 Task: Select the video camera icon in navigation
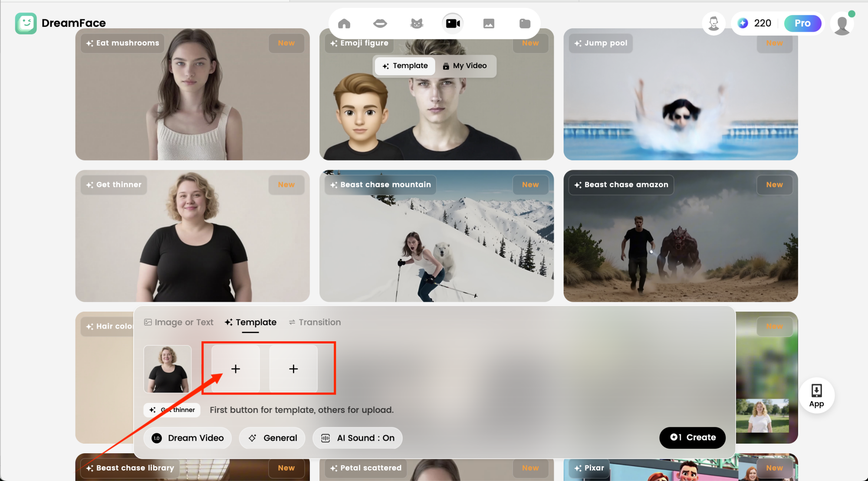pos(453,23)
